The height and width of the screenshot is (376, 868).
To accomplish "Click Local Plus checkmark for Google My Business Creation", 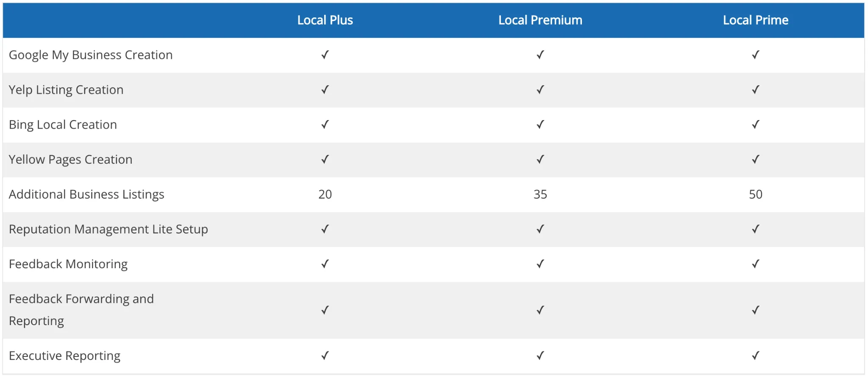I will (x=325, y=55).
